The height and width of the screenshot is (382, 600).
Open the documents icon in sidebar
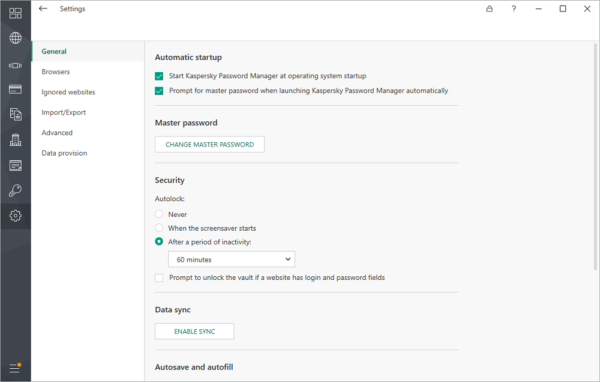[x=15, y=114]
